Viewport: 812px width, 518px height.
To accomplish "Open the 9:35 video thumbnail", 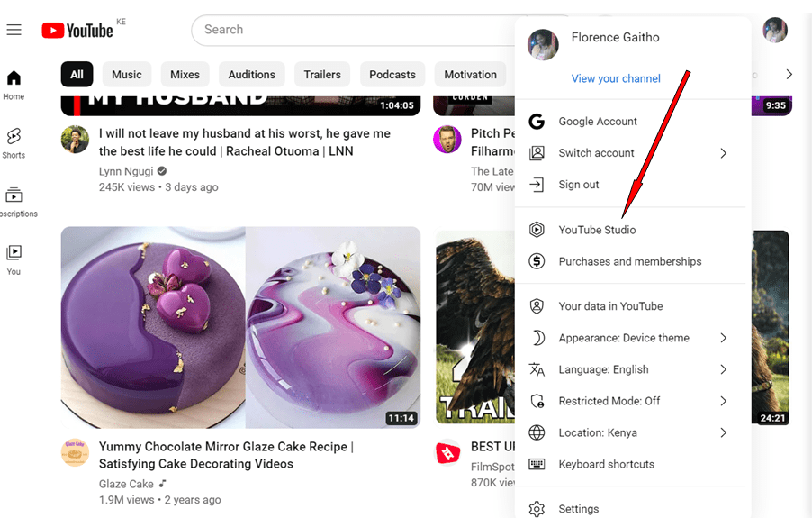I will pyautogui.click(x=771, y=105).
